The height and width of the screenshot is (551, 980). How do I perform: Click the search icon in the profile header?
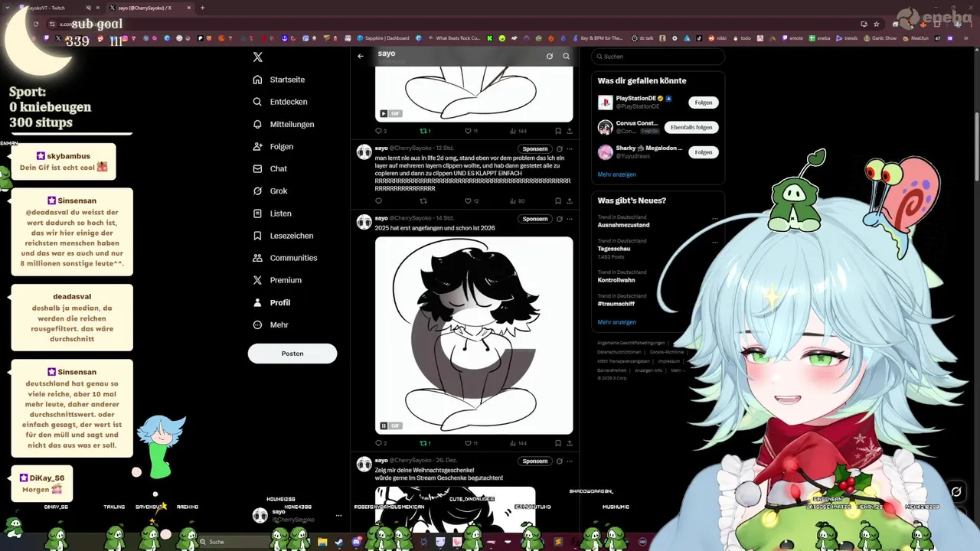click(x=567, y=56)
